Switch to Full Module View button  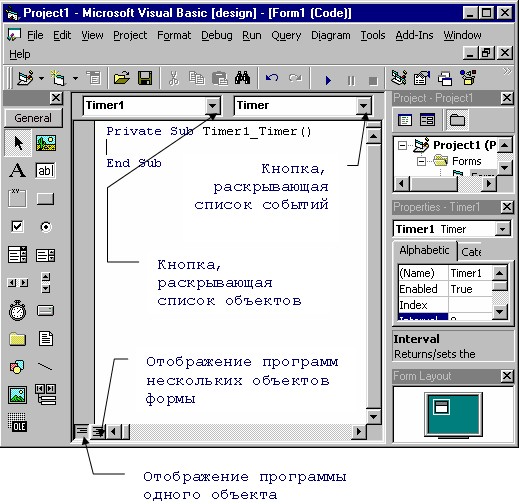[98, 432]
